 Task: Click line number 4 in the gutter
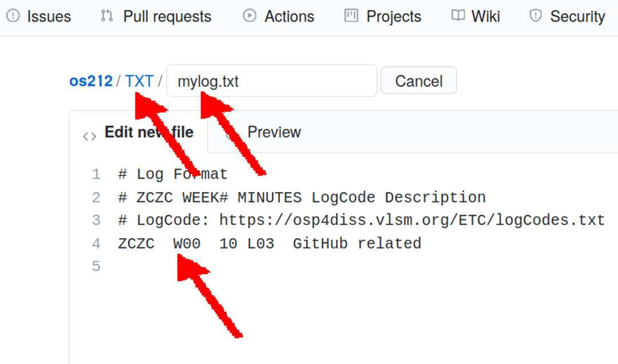tap(96, 243)
